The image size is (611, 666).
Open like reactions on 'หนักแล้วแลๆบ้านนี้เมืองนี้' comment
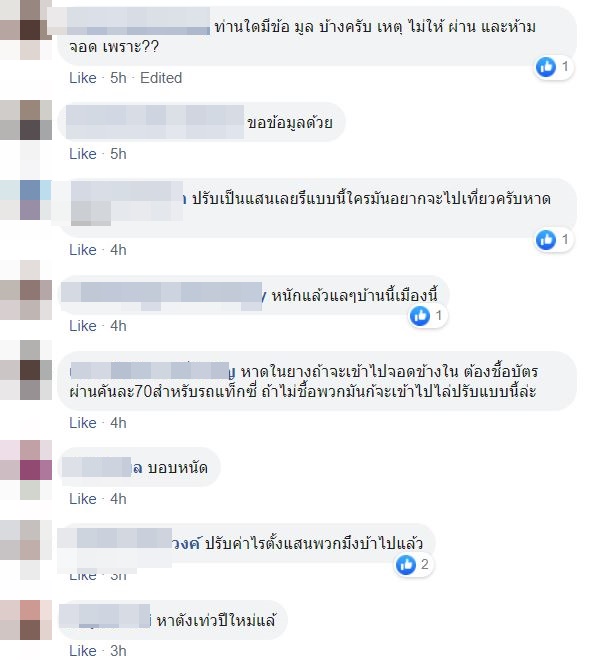[427, 316]
